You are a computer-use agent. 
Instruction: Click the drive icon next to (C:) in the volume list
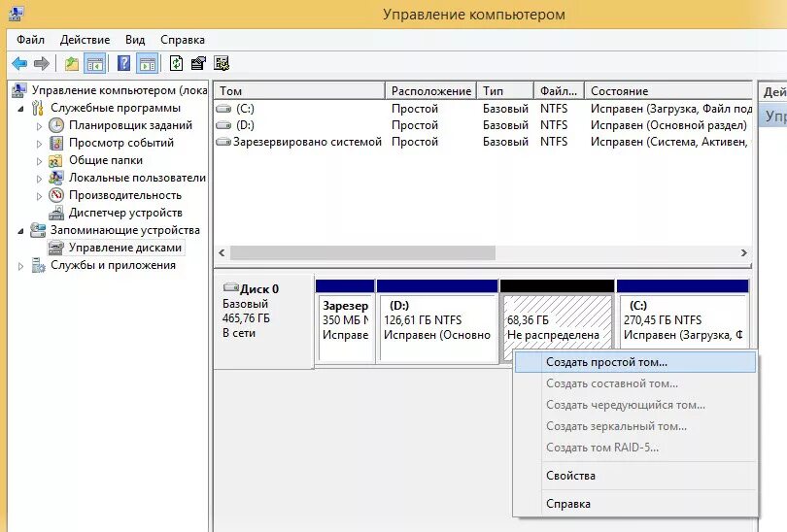pos(223,109)
